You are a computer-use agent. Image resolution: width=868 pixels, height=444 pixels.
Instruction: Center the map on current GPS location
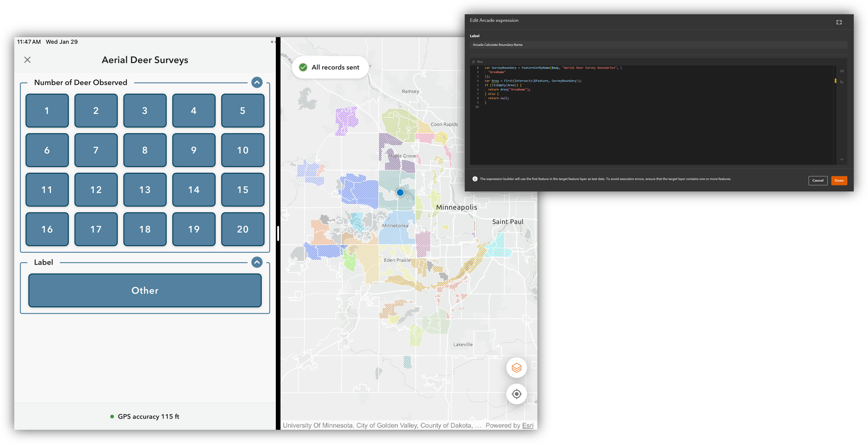pyautogui.click(x=516, y=394)
